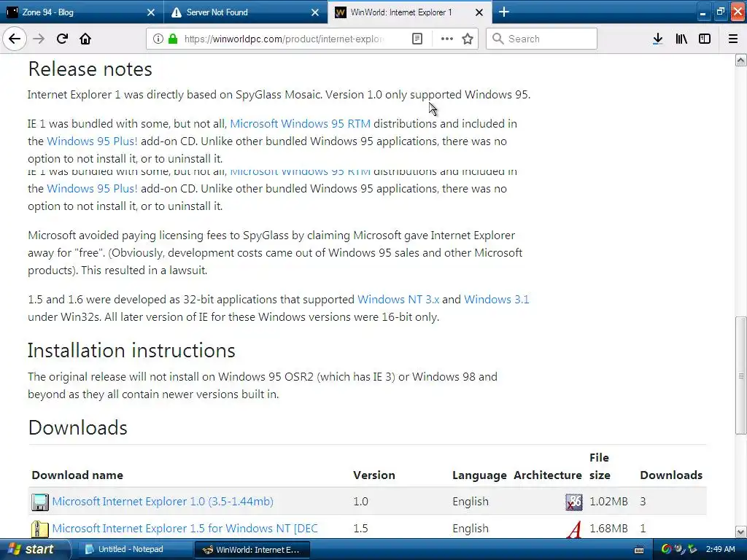
Task: Restore down the Firefox window
Action: pos(720,12)
